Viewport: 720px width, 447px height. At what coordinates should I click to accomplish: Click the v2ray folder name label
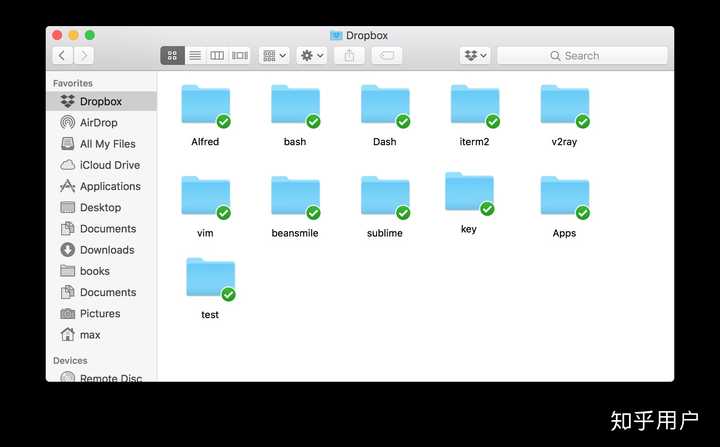click(564, 142)
